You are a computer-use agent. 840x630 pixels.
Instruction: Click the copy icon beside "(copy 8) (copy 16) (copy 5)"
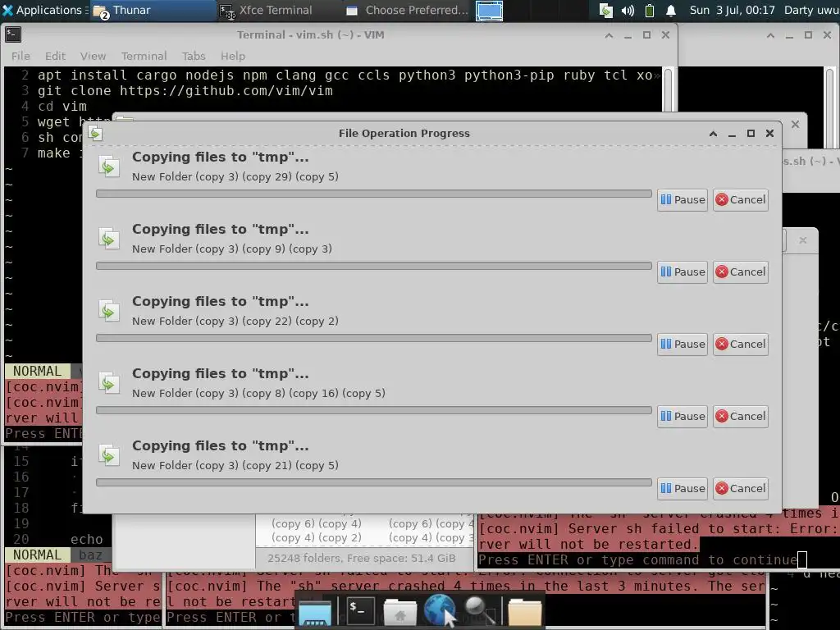[109, 384]
